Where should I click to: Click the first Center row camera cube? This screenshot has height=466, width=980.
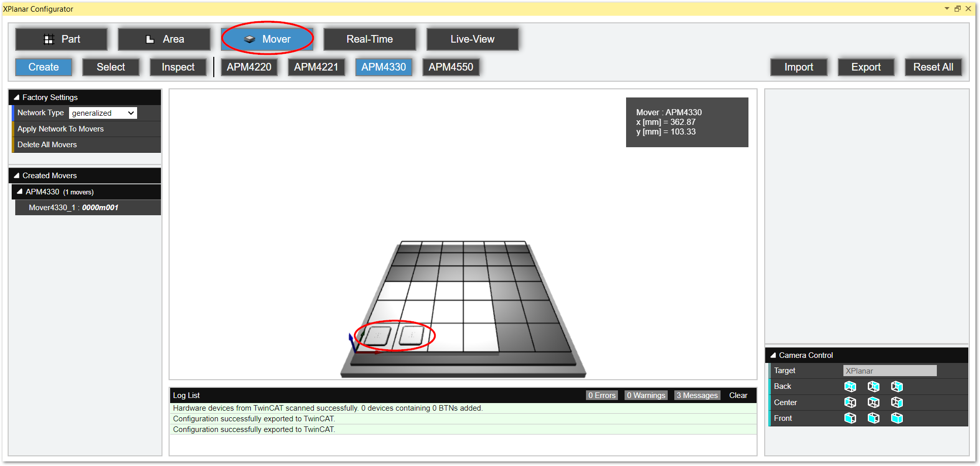pyautogui.click(x=850, y=403)
